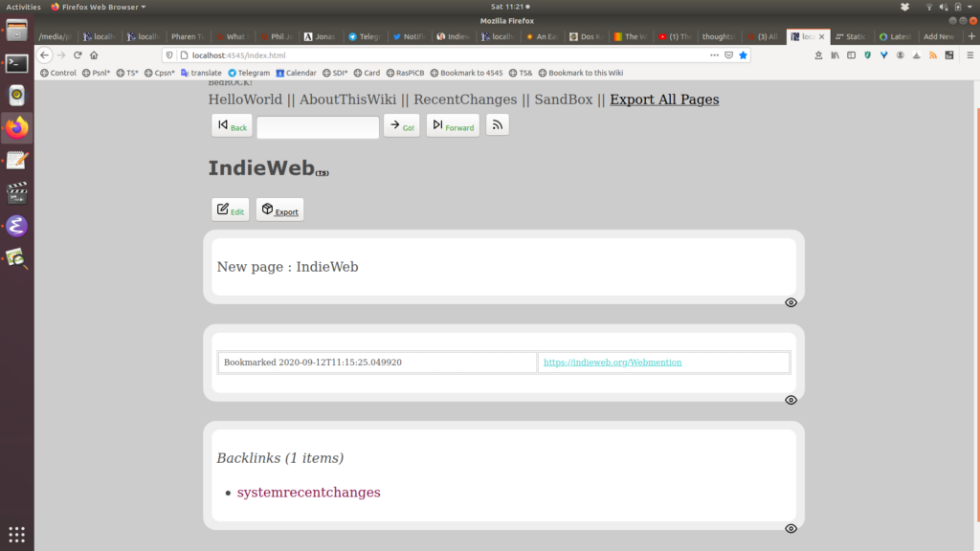Click the orange RSS extension icon
Image resolution: width=980 pixels, height=551 pixels.
[x=933, y=55]
